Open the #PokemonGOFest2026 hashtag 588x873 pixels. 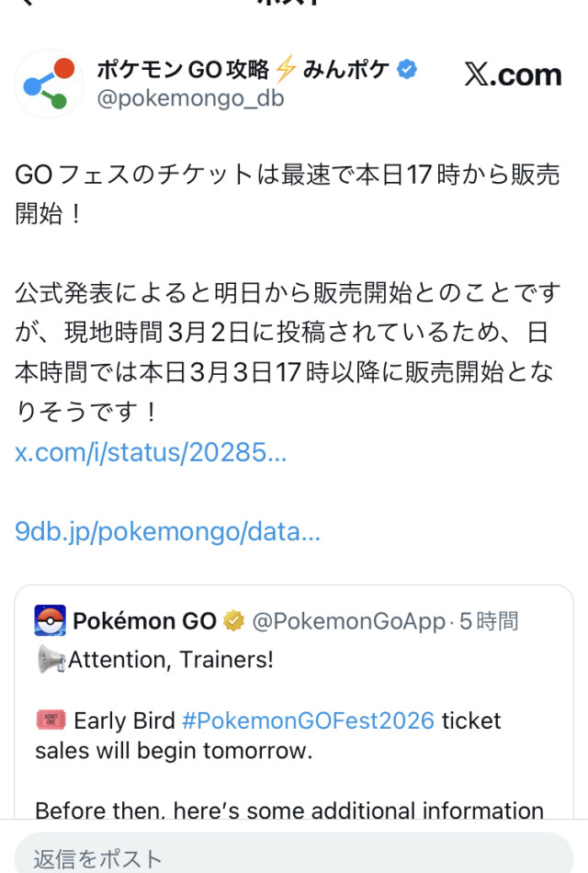308,720
